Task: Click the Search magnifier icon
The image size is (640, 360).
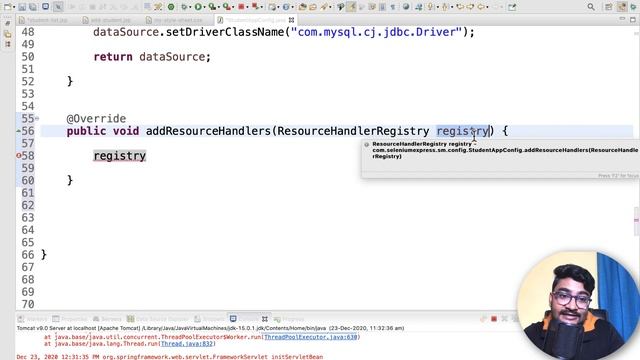Action: tap(591, 7)
